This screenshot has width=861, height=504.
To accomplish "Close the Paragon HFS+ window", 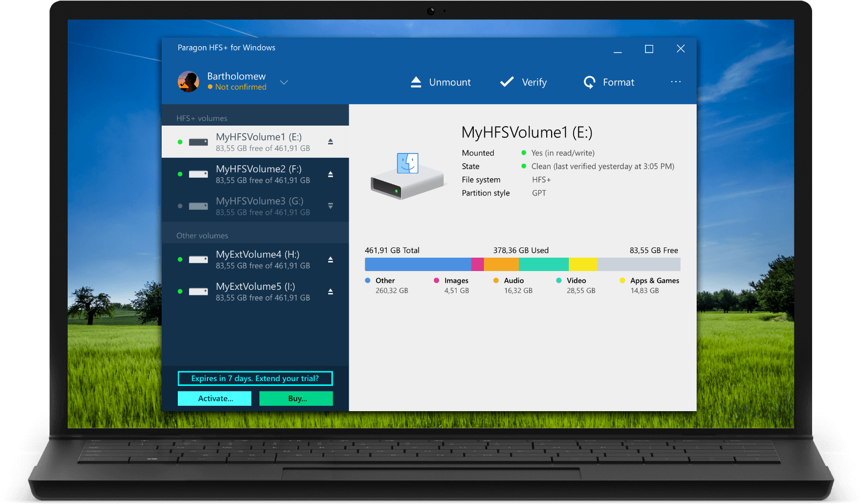I will (x=681, y=49).
